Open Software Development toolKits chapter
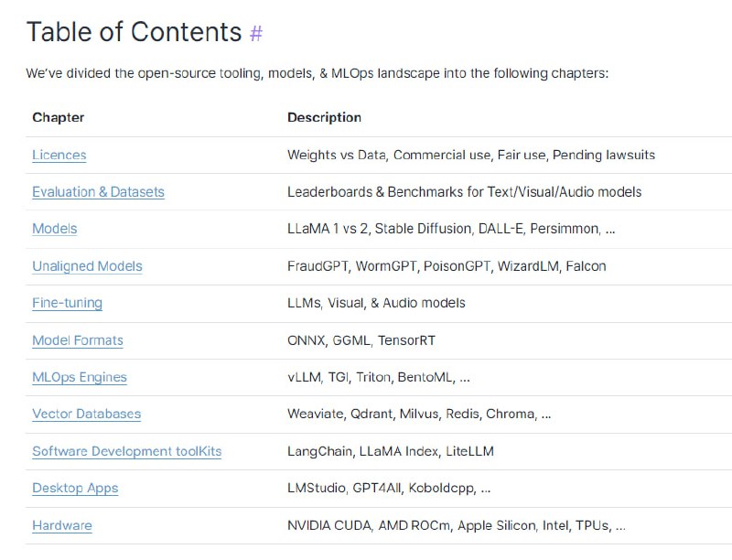Image resolution: width=732 pixels, height=560 pixels. [126, 451]
